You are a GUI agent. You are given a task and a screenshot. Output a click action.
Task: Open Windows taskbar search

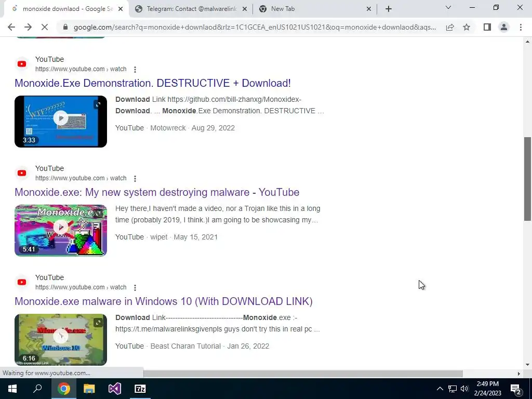point(37,389)
